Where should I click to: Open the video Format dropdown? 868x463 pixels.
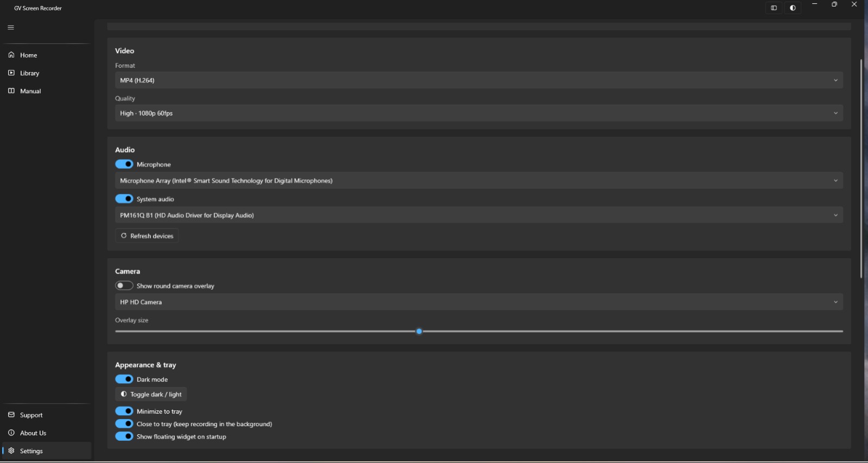(479, 80)
